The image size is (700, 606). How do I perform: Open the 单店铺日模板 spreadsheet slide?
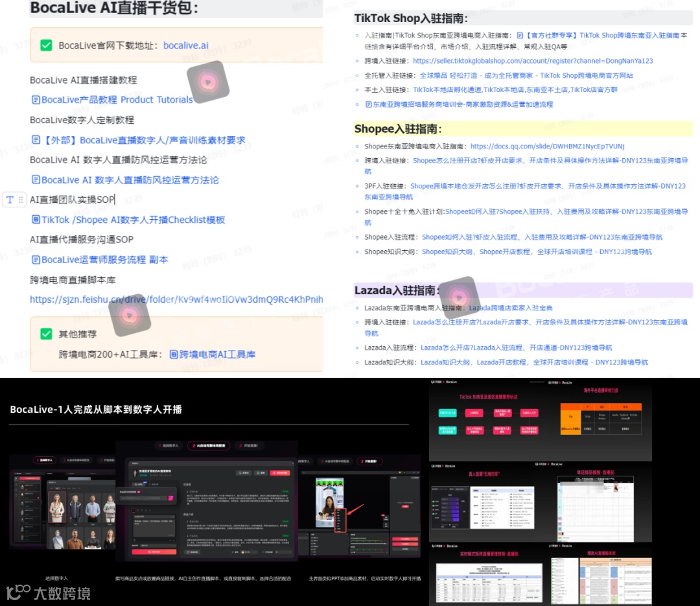pyautogui.click(x=596, y=502)
